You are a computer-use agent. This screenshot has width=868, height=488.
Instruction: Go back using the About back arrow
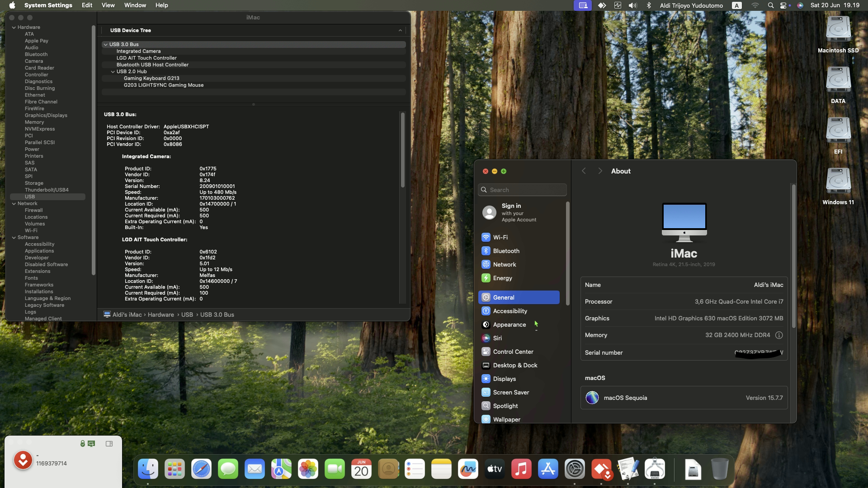(x=584, y=171)
